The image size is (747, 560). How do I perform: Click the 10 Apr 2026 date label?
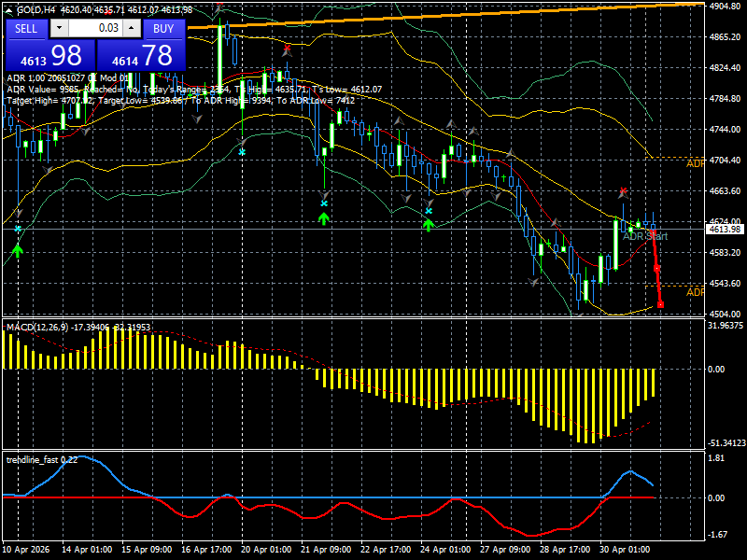pyautogui.click(x=26, y=549)
